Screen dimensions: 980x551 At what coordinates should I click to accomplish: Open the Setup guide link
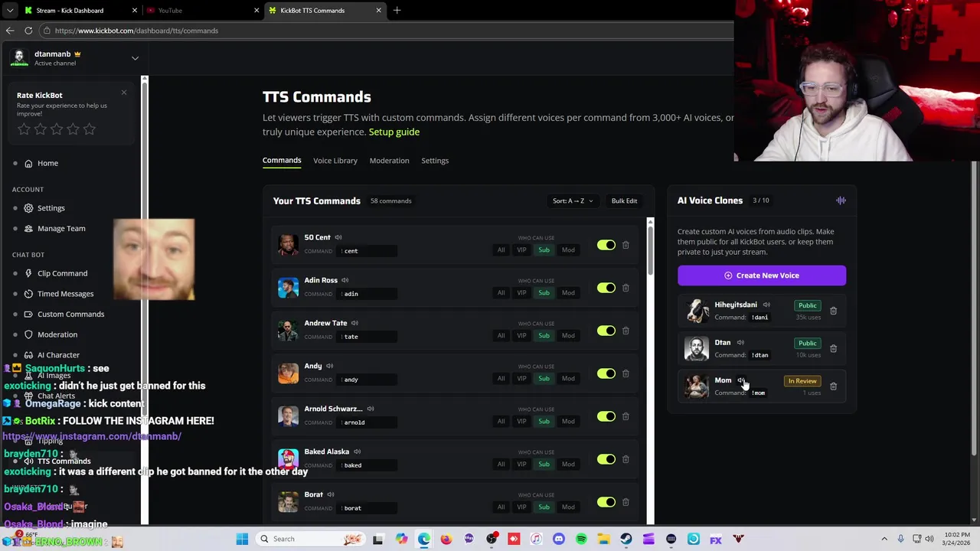[x=394, y=132]
